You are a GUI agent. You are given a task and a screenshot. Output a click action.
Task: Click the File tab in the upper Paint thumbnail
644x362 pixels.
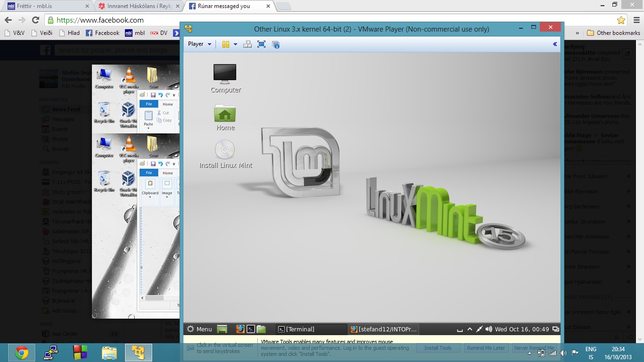point(149,104)
